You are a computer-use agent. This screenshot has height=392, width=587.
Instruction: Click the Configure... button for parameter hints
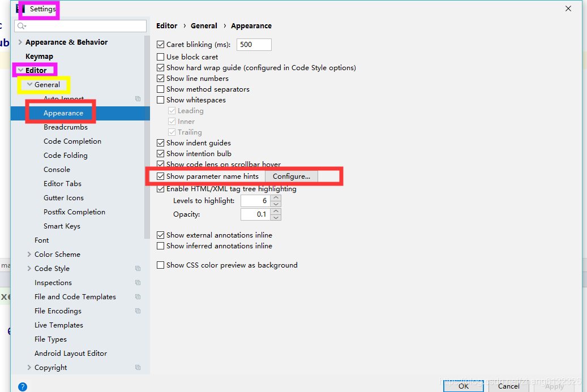click(292, 176)
